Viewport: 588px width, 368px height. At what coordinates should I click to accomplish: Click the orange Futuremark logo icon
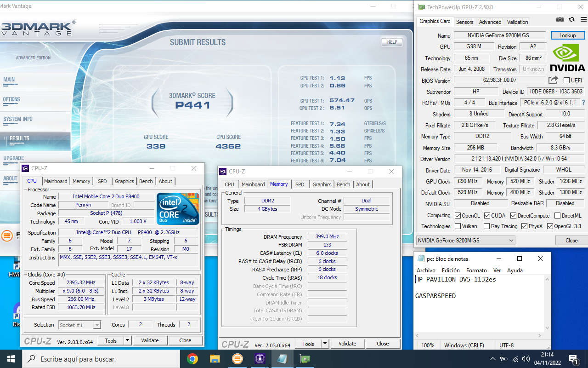coord(7,236)
